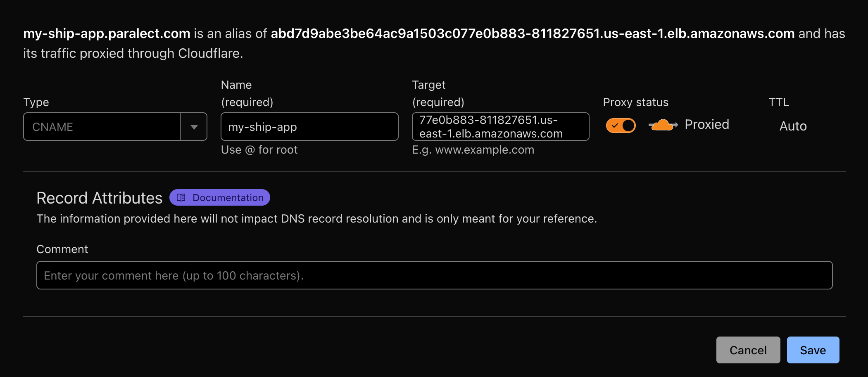
Task: Click the Comment input field
Action: [435, 275]
